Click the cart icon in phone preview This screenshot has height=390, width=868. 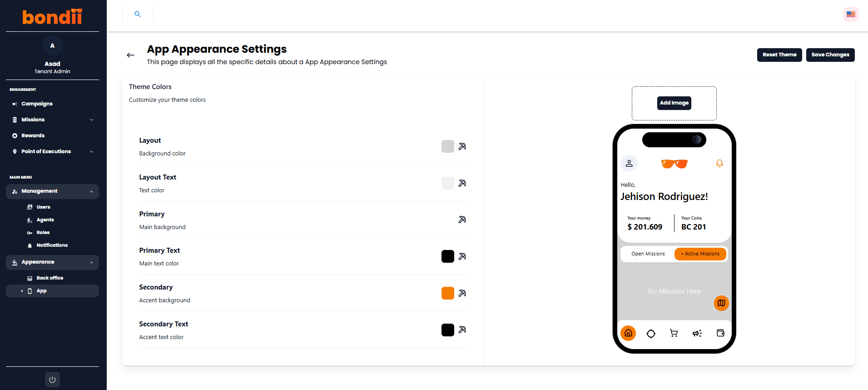click(674, 333)
